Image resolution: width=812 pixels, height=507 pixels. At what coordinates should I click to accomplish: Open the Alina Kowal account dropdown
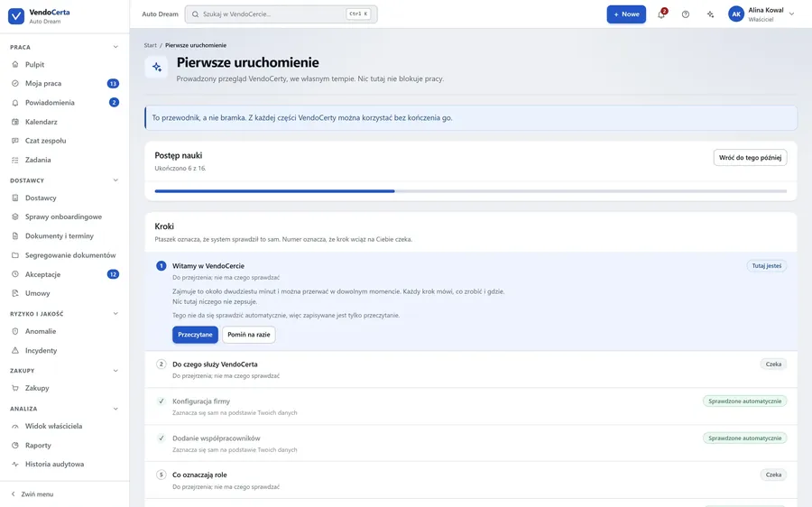pos(761,14)
